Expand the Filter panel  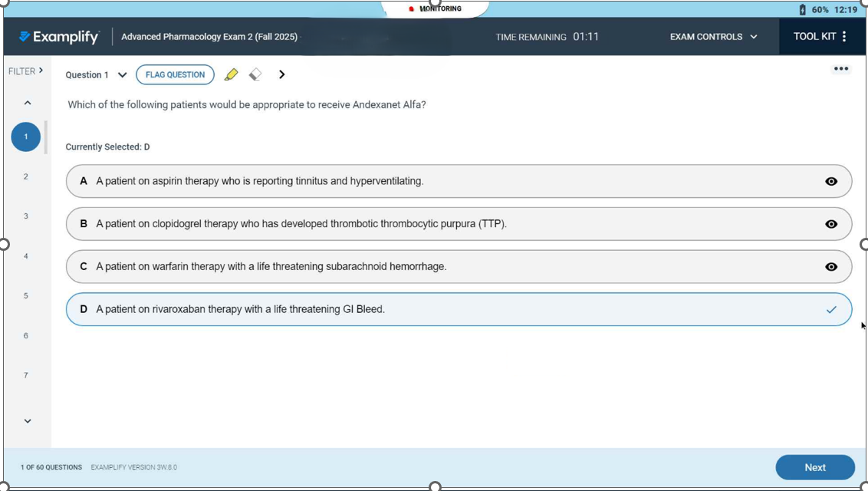pos(25,71)
